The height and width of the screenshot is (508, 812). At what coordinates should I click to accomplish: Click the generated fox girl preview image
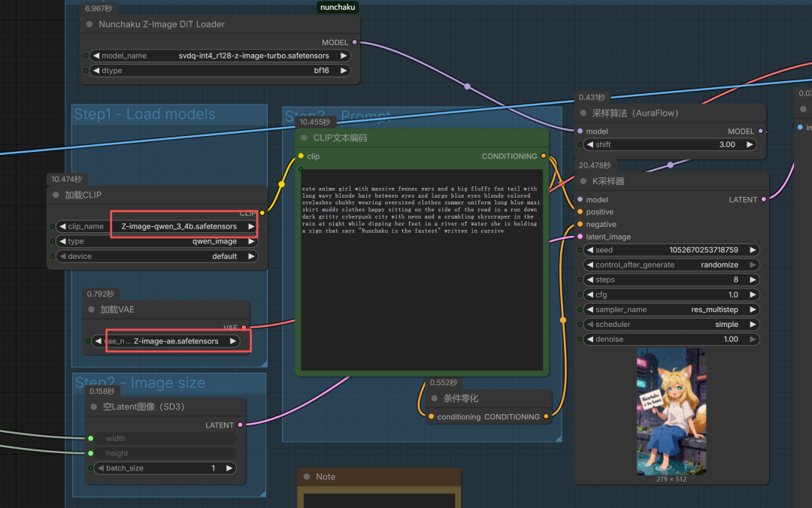click(671, 412)
